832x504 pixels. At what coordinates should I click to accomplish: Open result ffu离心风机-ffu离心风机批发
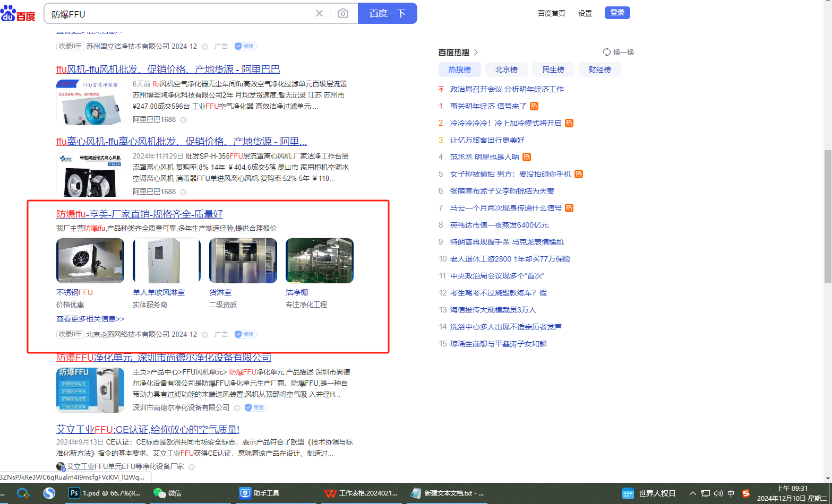pos(182,142)
